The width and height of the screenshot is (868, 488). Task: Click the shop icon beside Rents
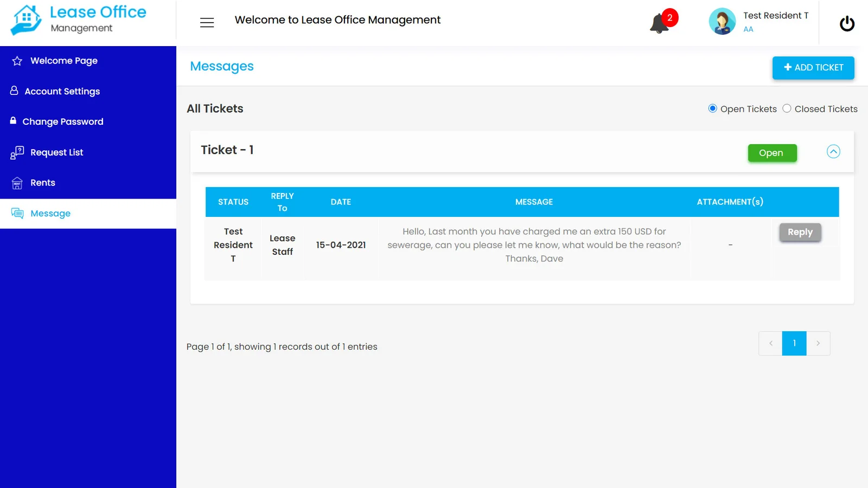click(17, 183)
